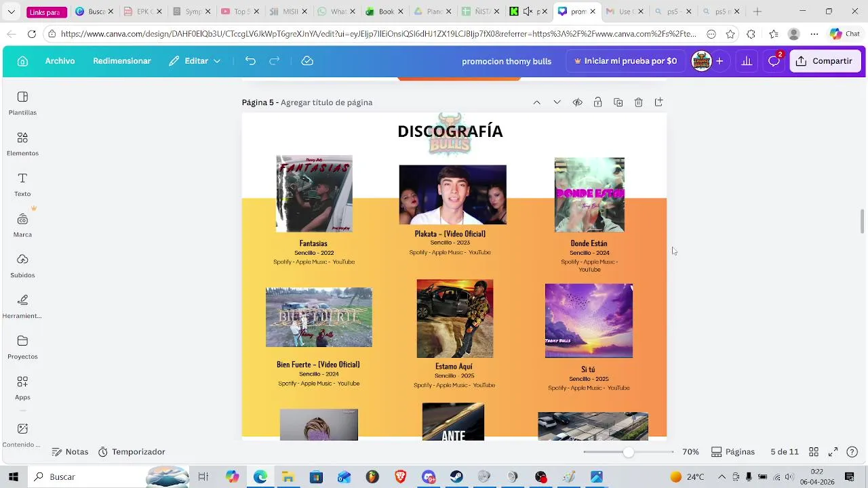The width and height of the screenshot is (868, 488).
Task: Open Archivo menu
Action: point(60,61)
